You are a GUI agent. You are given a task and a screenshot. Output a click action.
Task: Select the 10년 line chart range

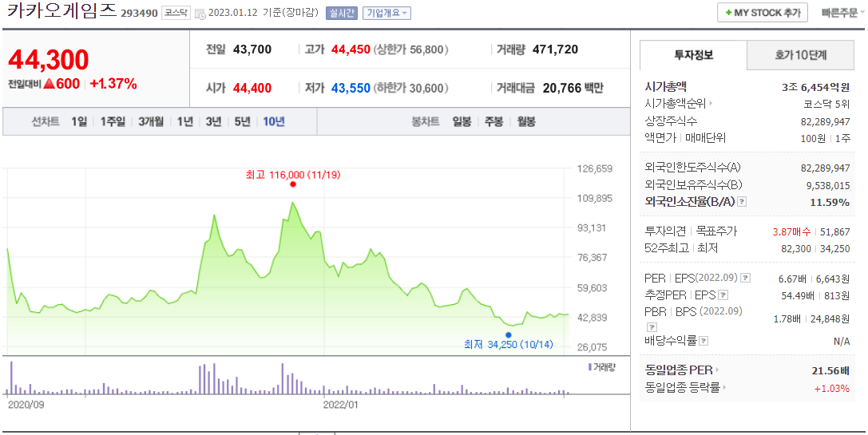273,122
